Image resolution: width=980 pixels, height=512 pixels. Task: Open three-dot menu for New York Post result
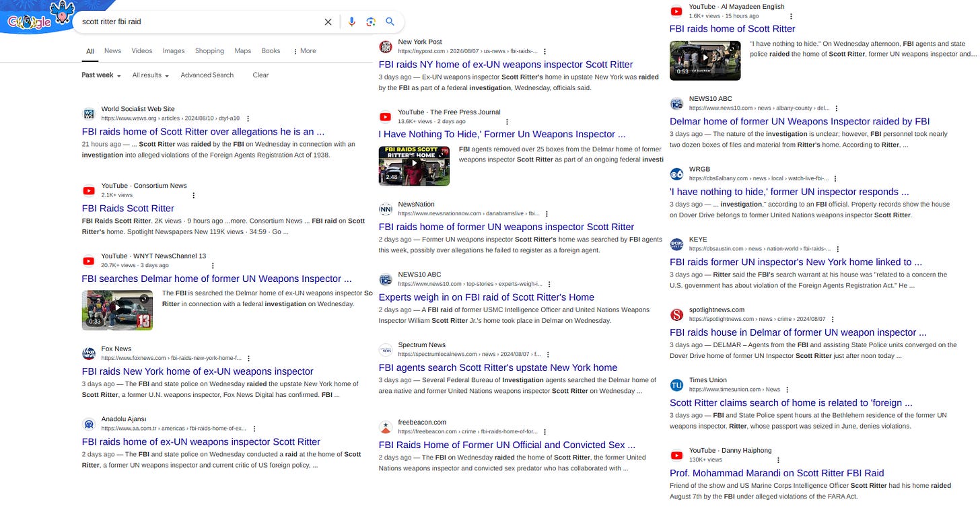tap(545, 51)
